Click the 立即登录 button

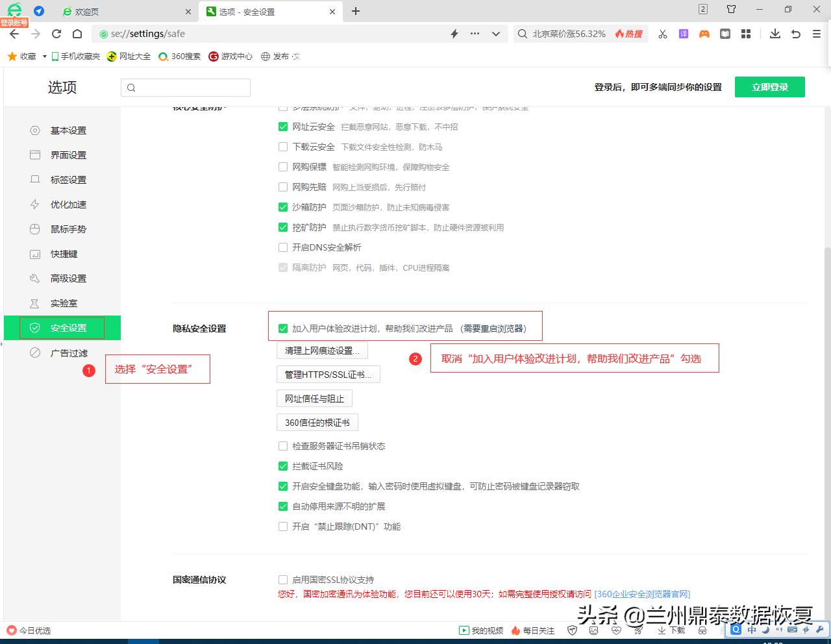click(770, 86)
